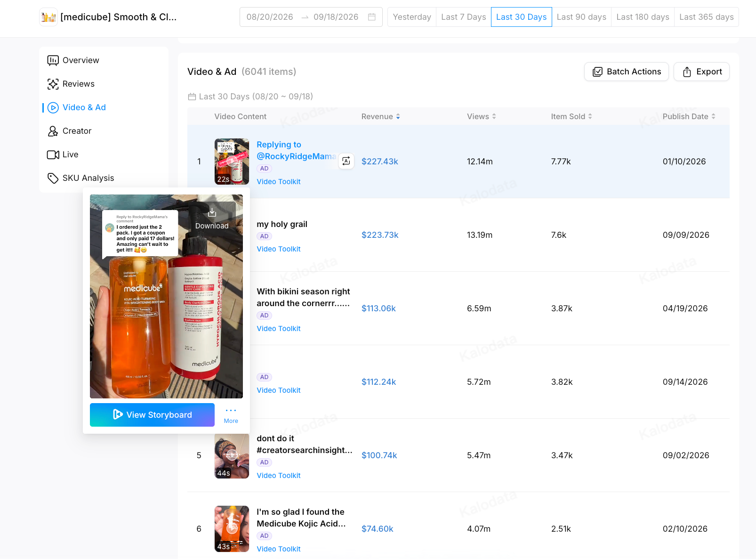Click revenue value $74.60k
Image resolution: width=756 pixels, height=559 pixels.
378,529
